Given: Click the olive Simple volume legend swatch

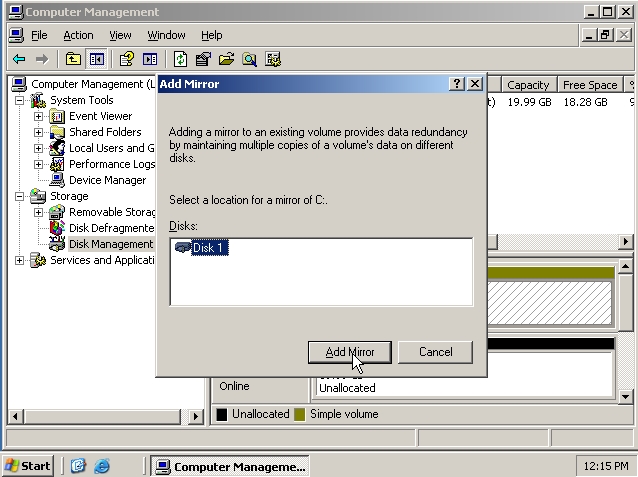Looking at the screenshot, I should pos(299,414).
